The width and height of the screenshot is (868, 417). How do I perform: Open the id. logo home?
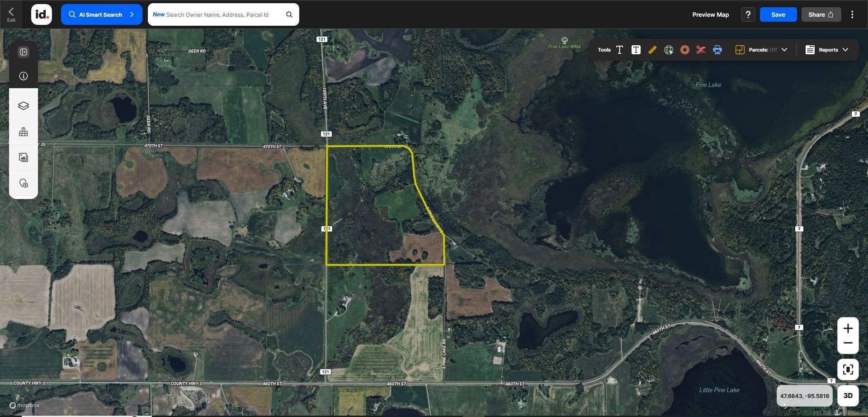[41, 14]
